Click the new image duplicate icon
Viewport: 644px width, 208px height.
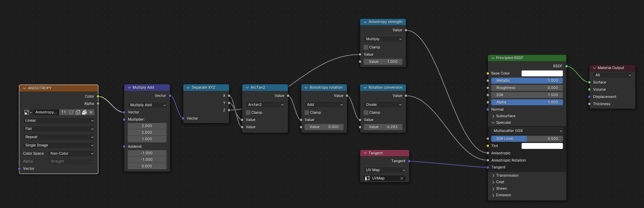(x=78, y=112)
